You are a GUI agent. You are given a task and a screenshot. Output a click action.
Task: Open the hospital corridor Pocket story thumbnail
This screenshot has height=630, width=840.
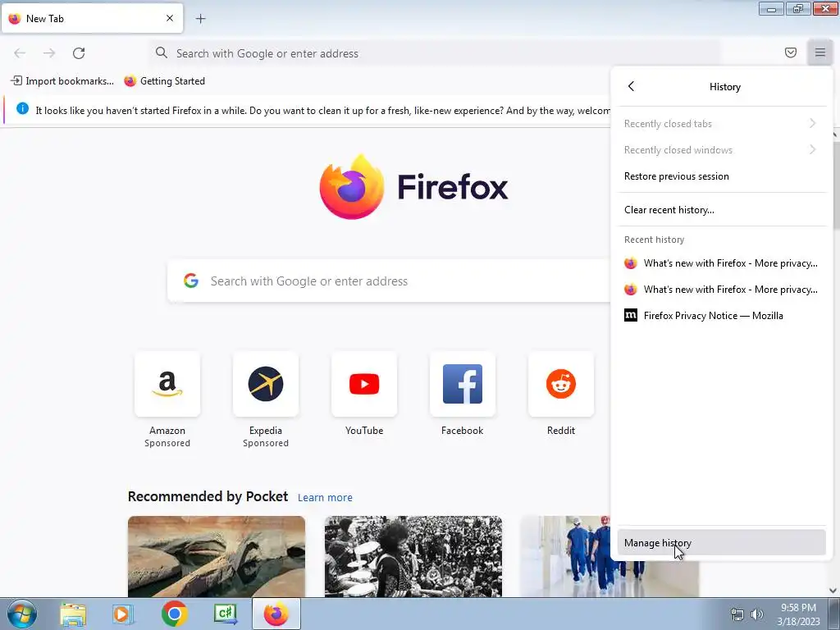(565, 556)
